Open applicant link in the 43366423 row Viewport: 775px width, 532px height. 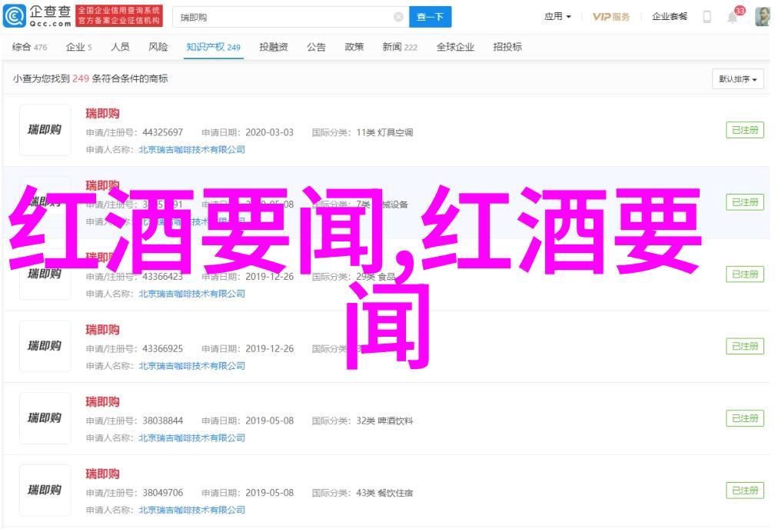click(191, 294)
